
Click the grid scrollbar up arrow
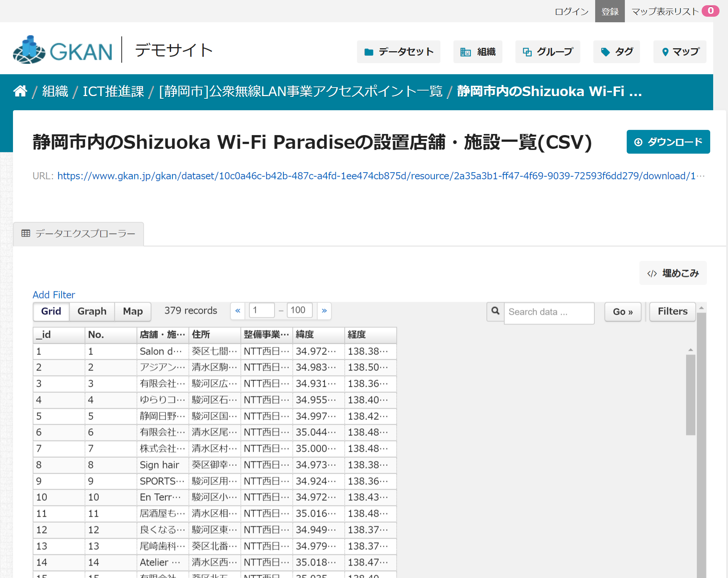pos(691,350)
